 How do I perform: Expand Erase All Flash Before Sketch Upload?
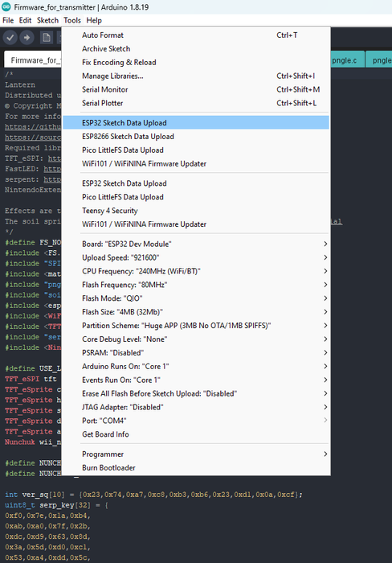(x=196, y=394)
